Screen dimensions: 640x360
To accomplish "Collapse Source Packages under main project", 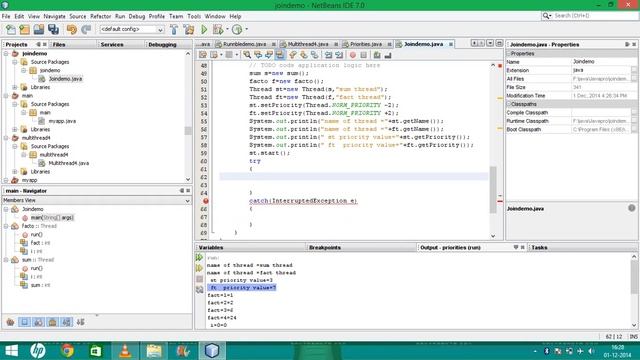I will click(x=15, y=104).
